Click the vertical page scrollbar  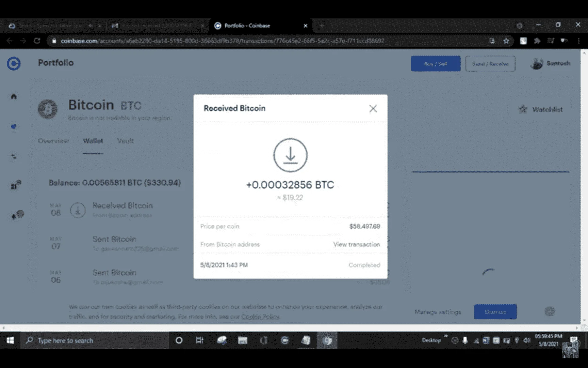[584, 187]
